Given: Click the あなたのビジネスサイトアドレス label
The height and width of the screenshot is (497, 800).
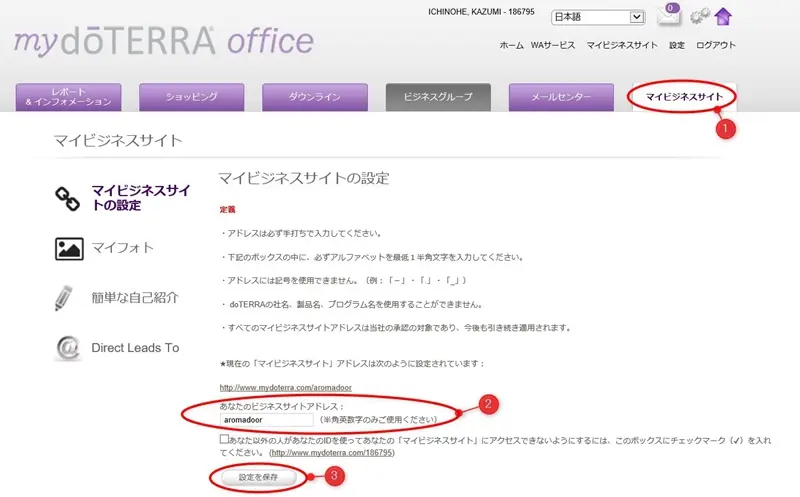Looking at the screenshot, I should point(282,407).
